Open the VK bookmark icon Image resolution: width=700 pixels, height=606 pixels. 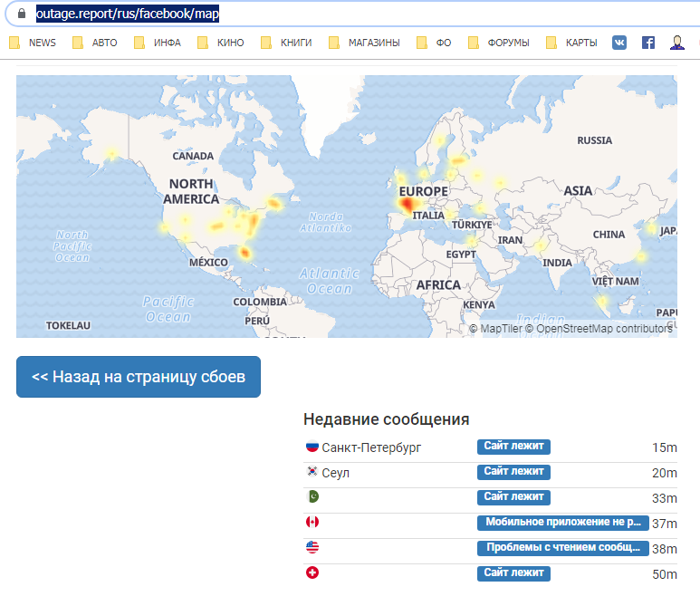pyautogui.click(x=619, y=43)
